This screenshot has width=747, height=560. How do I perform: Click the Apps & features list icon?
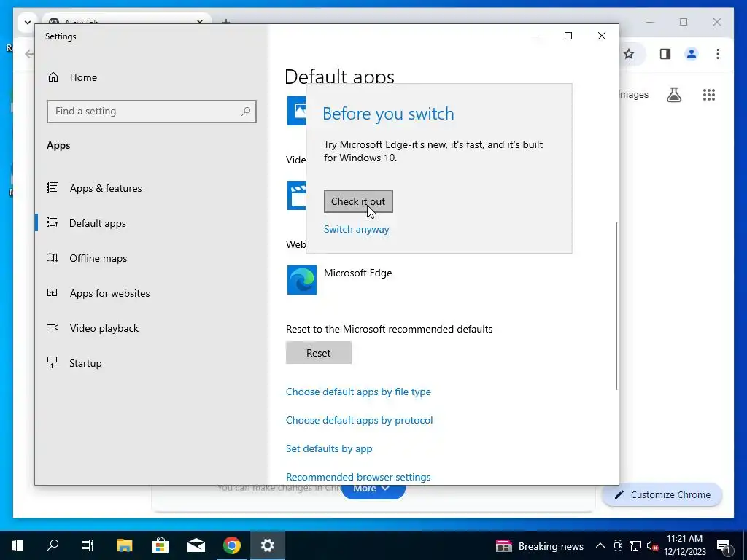(x=53, y=187)
